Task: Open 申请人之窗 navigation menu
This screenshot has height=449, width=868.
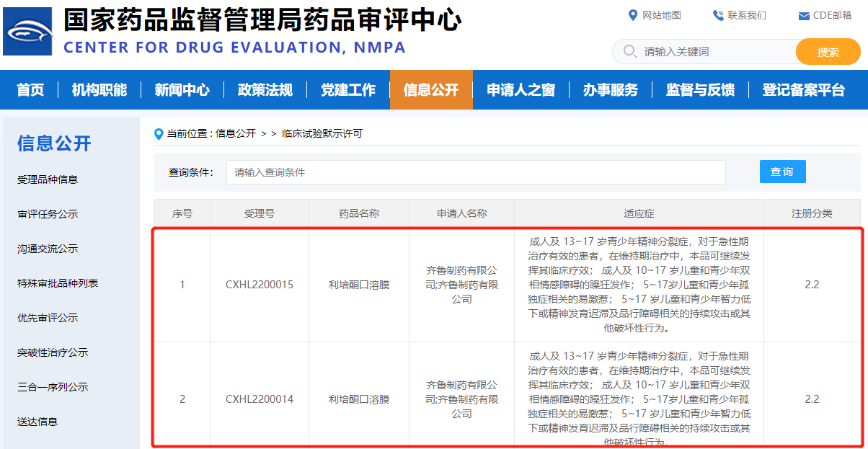Action: (x=521, y=90)
